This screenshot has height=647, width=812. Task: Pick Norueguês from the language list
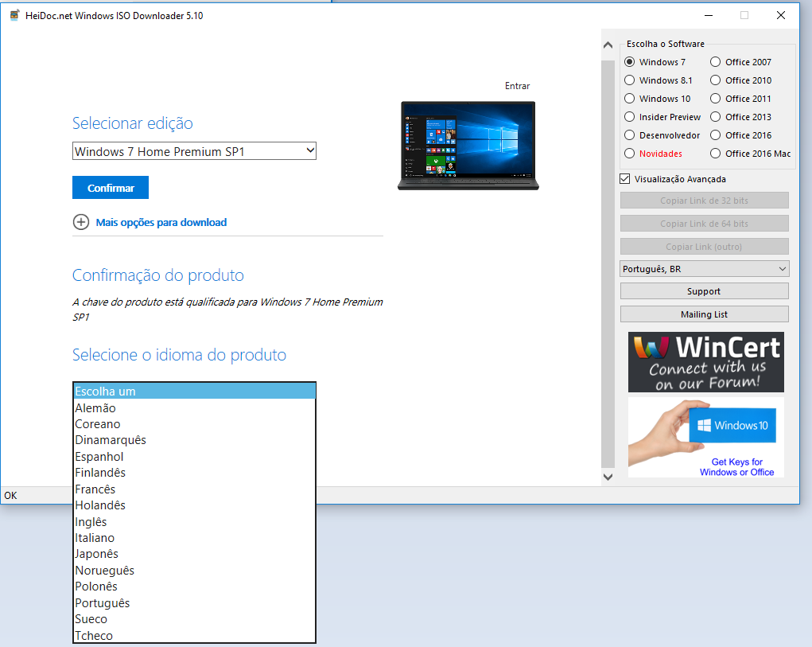(194, 571)
